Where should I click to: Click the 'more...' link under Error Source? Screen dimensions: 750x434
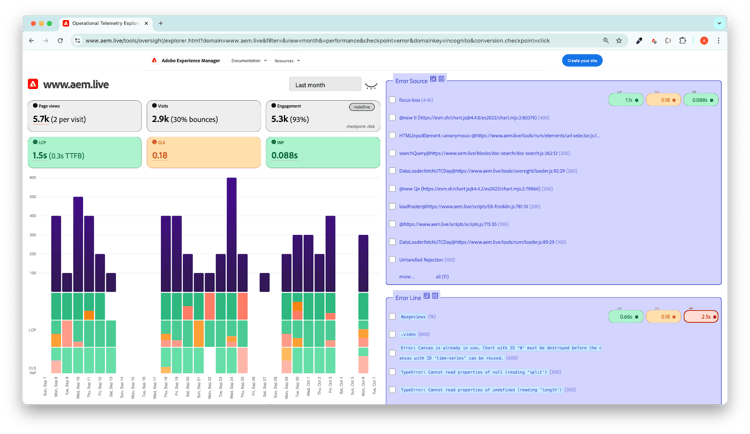(x=406, y=275)
